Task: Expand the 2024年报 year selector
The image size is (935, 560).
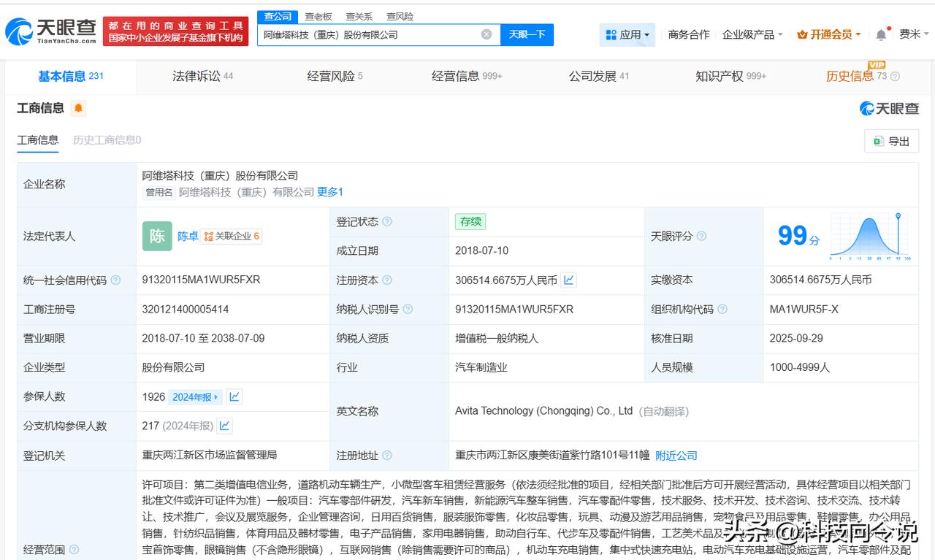Action: pyautogui.click(x=195, y=397)
